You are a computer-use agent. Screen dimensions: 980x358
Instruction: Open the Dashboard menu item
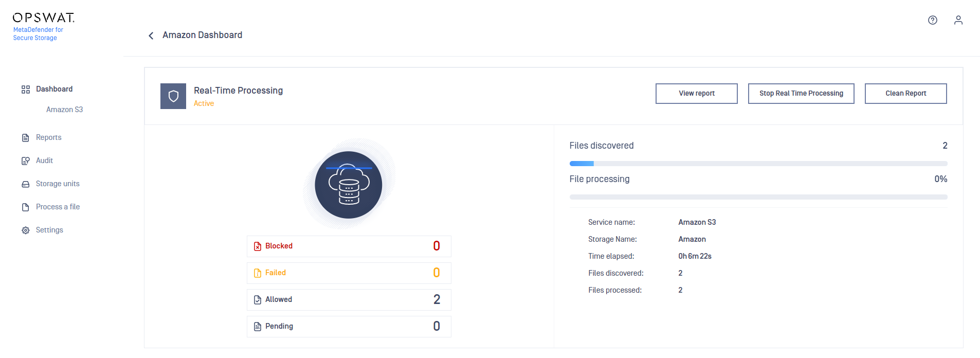coord(54,89)
